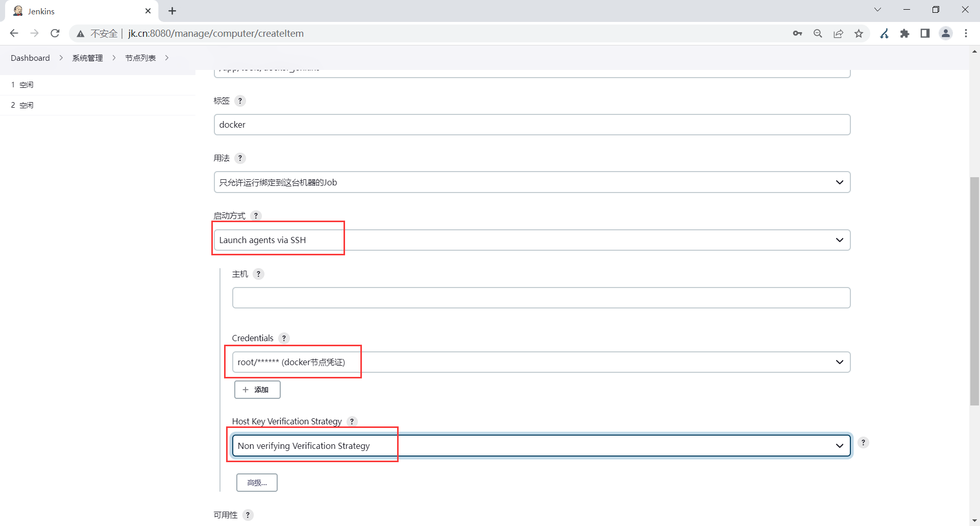Click help icon next to 用法
Image resolution: width=980 pixels, height=526 pixels.
click(240, 158)
